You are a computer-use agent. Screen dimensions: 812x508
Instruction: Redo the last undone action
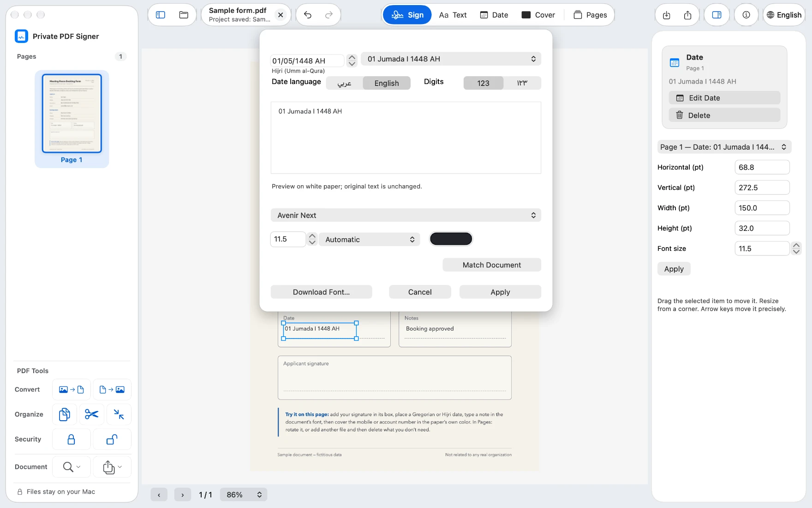(x=329, y=15)
